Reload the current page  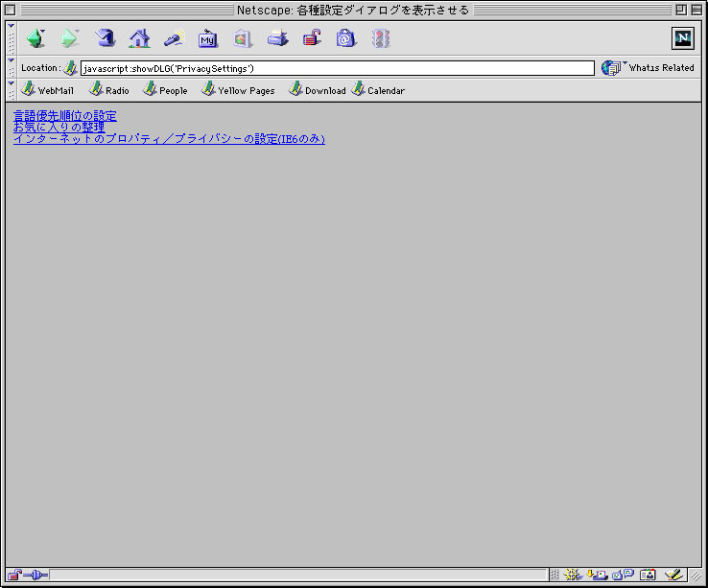105,38
